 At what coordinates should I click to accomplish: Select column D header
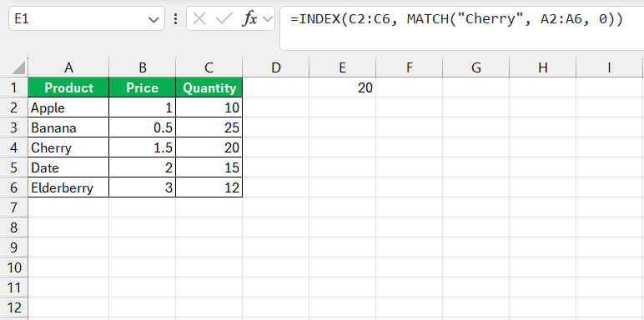275,67
